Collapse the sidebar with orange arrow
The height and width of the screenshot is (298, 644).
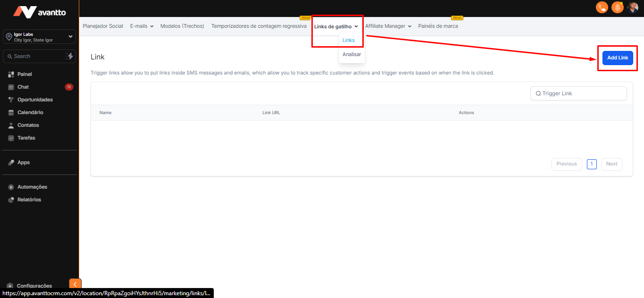pos(75,284)
